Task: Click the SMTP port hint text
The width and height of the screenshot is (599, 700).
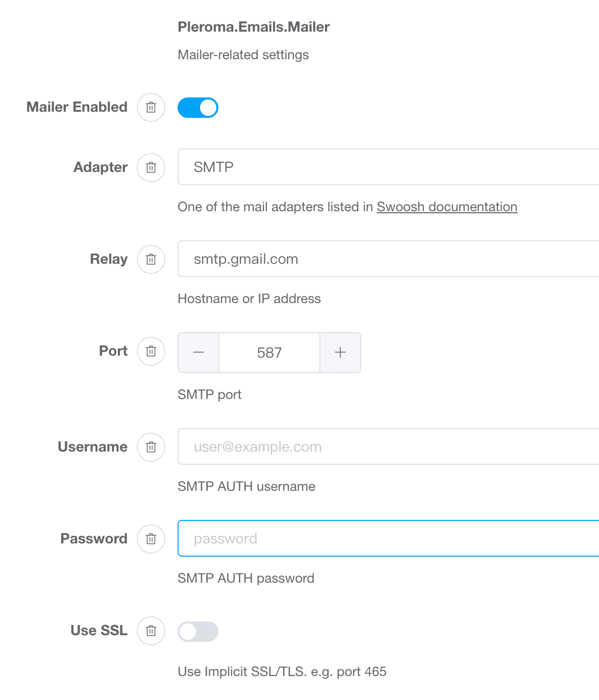Action: coord(210,394)
